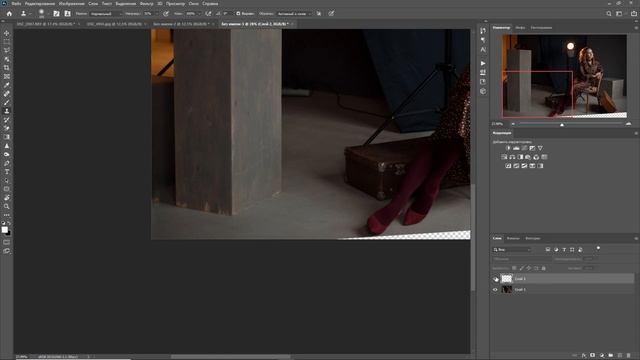Select the Zoom tool in the toolbox
The width and height of the screenshot is (640, 360).
tap(7, 207)
